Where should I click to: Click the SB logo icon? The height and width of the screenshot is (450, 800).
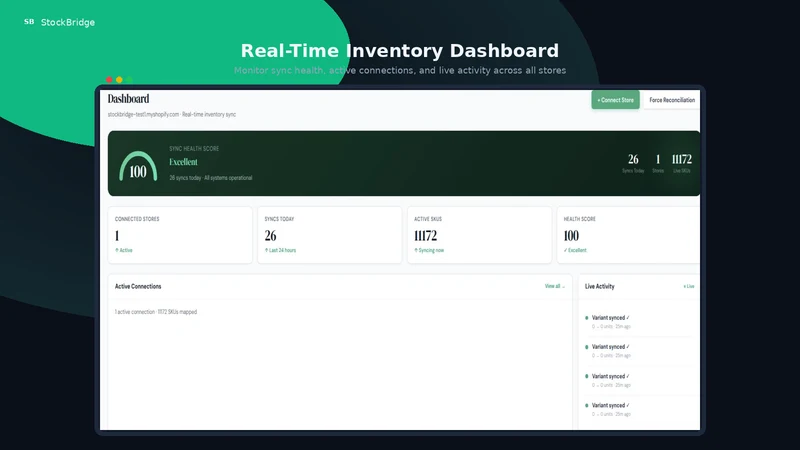pyautogui.click(x=29, y=21)
